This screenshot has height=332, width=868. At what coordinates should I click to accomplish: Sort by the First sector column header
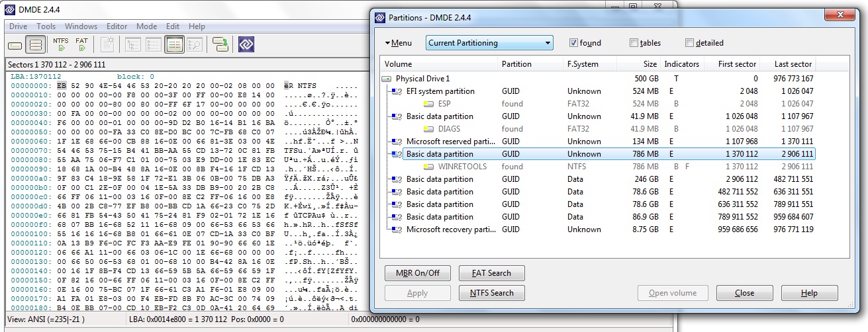[x=732, y=64]
